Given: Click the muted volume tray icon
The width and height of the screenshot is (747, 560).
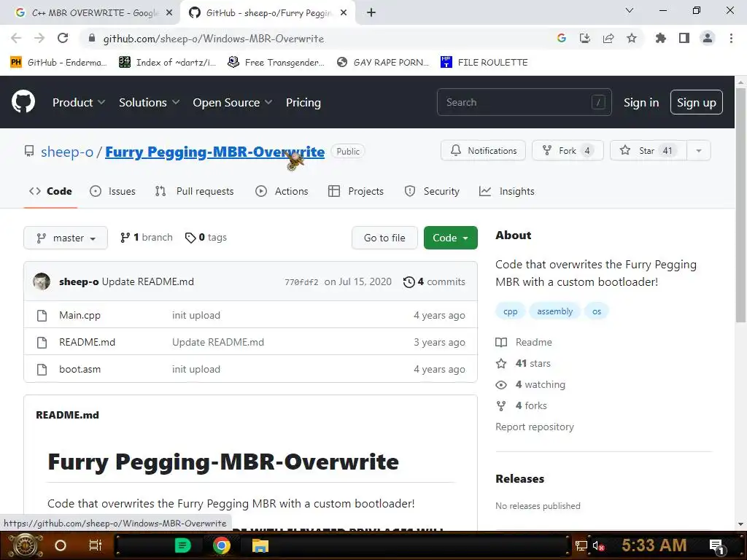Looking at the screenshot, I should click(x=598, y=545).
